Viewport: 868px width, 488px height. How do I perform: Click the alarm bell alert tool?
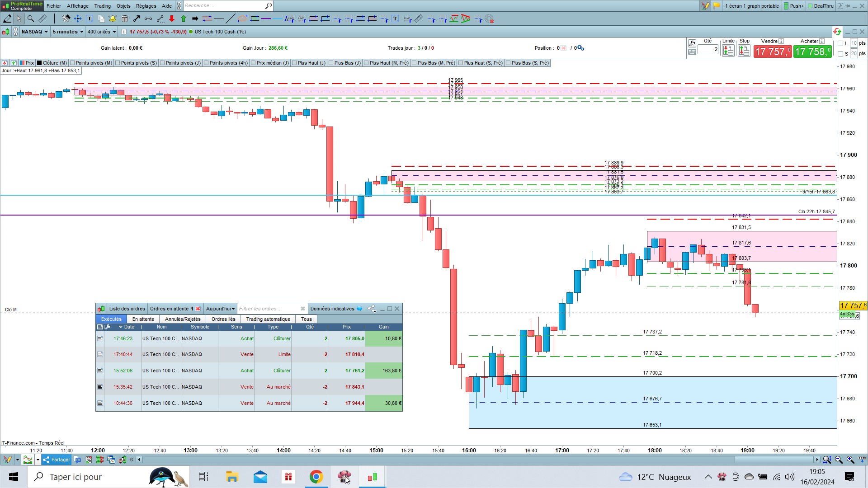click(113, 19)
